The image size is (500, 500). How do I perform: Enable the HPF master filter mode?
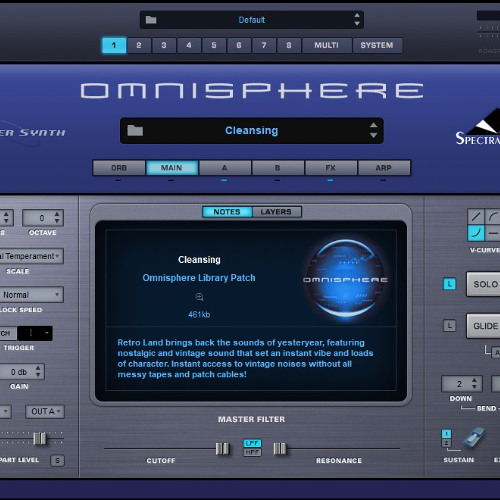(x=252, y=452)
